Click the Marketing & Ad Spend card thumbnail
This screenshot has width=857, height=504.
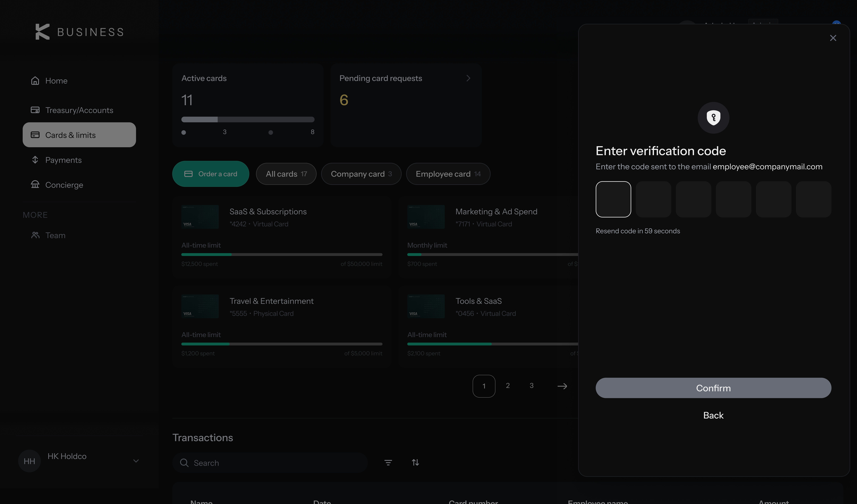point(426,217)
